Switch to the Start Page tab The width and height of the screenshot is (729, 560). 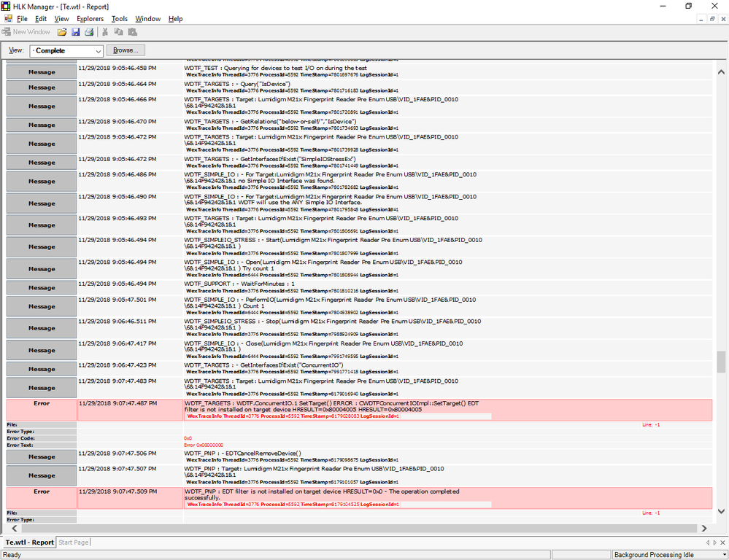tap(73, 542)
